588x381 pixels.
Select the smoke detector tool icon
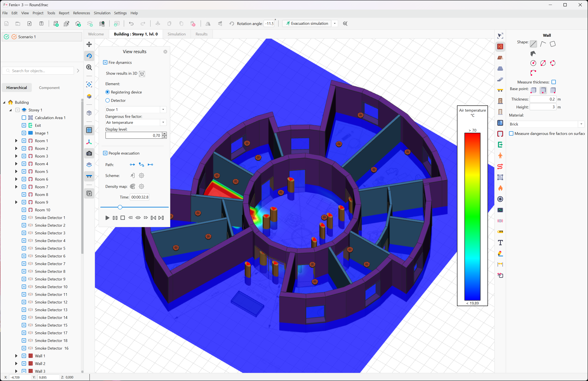500,221
